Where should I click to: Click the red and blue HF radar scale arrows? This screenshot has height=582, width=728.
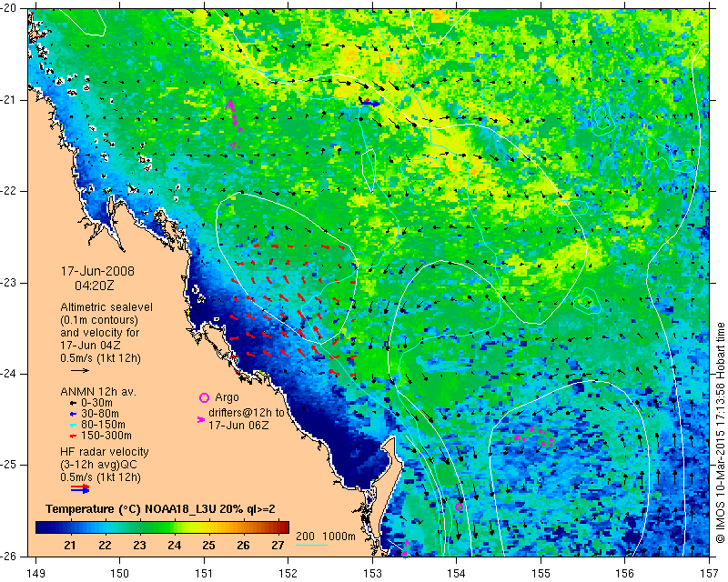click(80, 488)
